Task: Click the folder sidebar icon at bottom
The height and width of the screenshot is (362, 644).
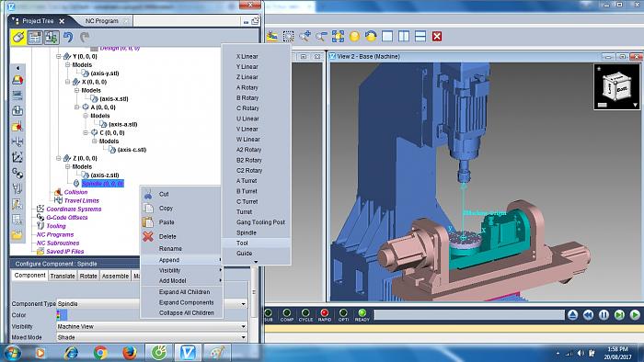Action: pyautogui.click(x=17, y=235)
